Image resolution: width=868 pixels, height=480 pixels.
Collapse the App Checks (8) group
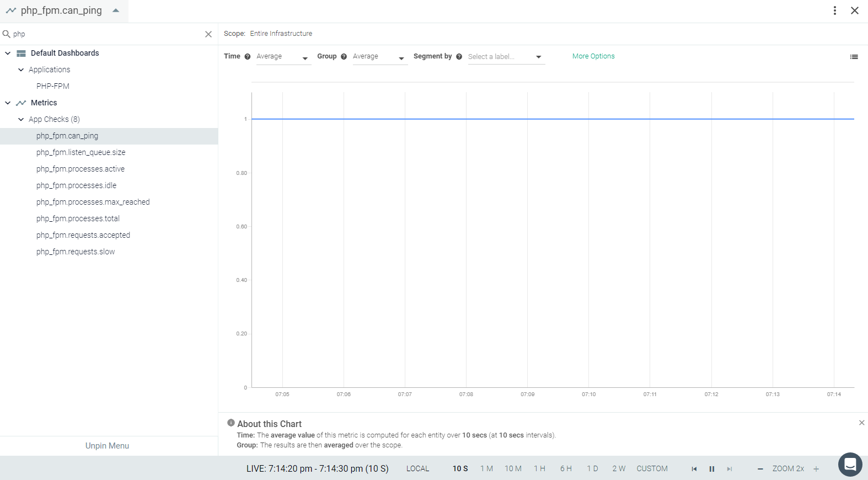(x=21, y=120)
